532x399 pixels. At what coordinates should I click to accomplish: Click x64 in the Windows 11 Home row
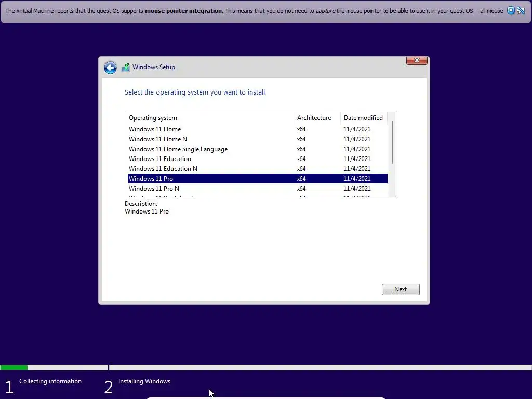[x=301, y=129]
